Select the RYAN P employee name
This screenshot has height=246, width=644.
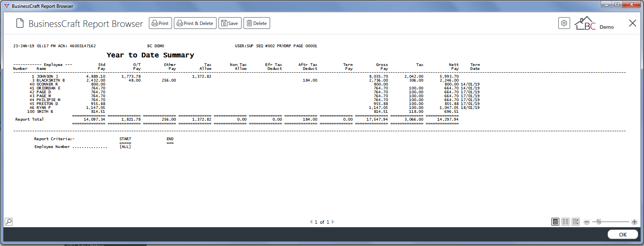coord(44,108)
